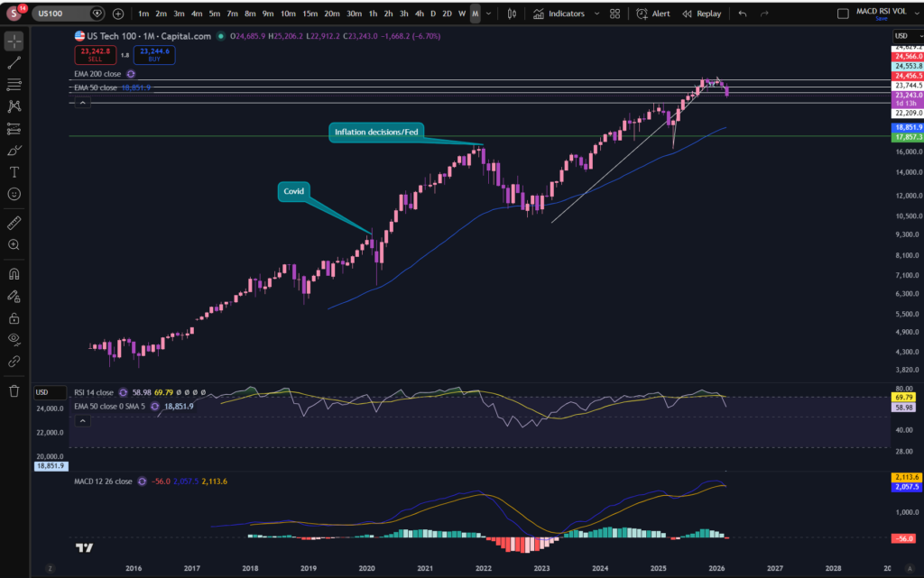Open the Indicators dialog
Image resolution: width=924 pixels, height=578 pixels.
pyautogui.click(x=559, y=14)
